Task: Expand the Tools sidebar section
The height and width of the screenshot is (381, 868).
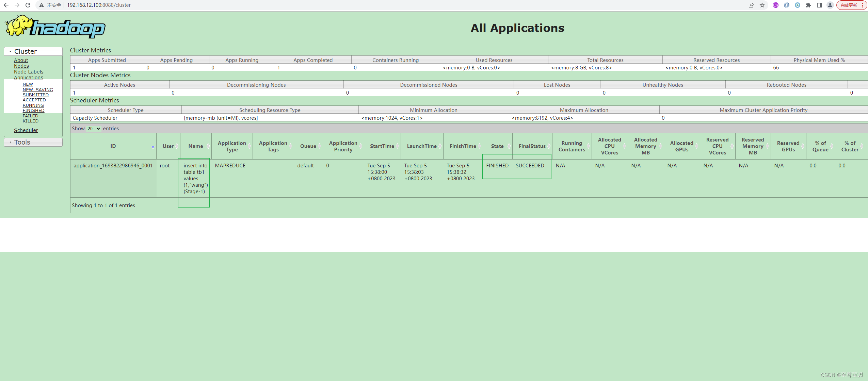Action: [x=22, y=142]
